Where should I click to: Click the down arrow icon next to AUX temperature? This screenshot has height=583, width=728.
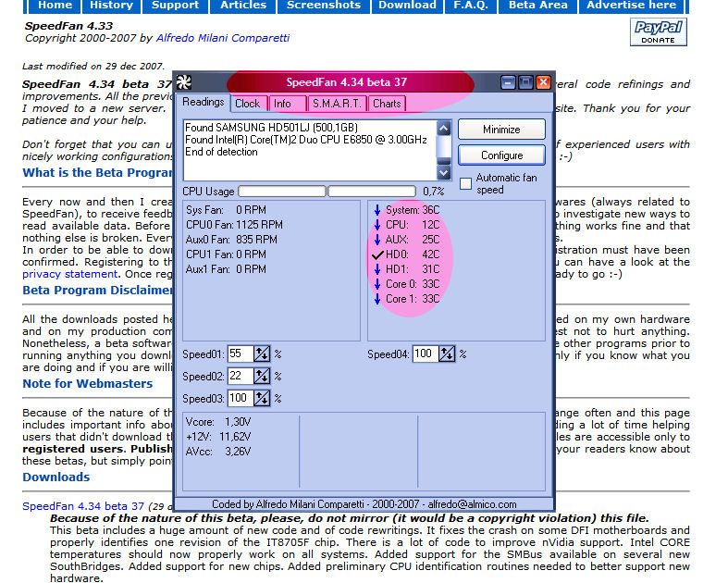tap(377, 240)
